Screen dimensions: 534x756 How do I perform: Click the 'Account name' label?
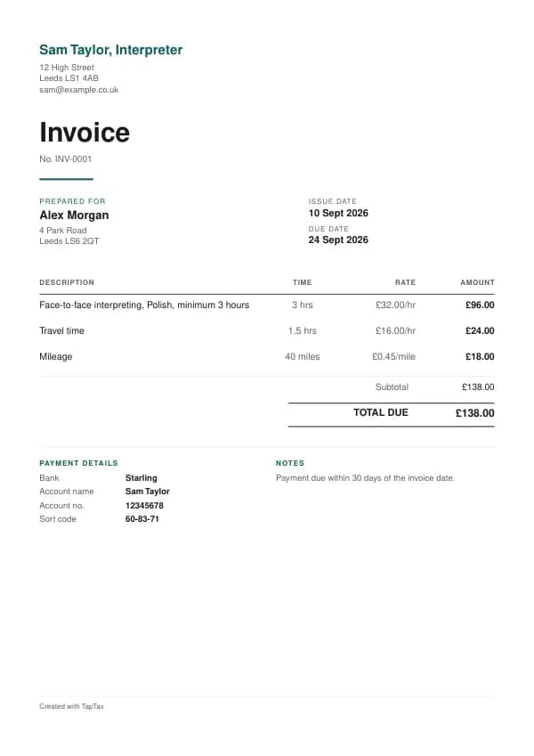67,492
